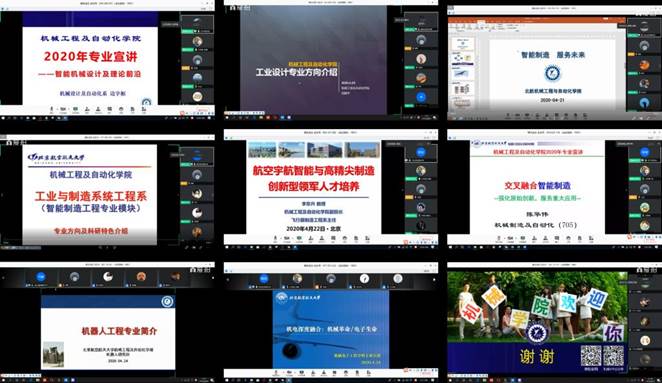The height and width of the screenshot is (383, 662).
Task: Select bottom participant avatar in 工业与制造系统工程系 window
Action: (197, 231)
